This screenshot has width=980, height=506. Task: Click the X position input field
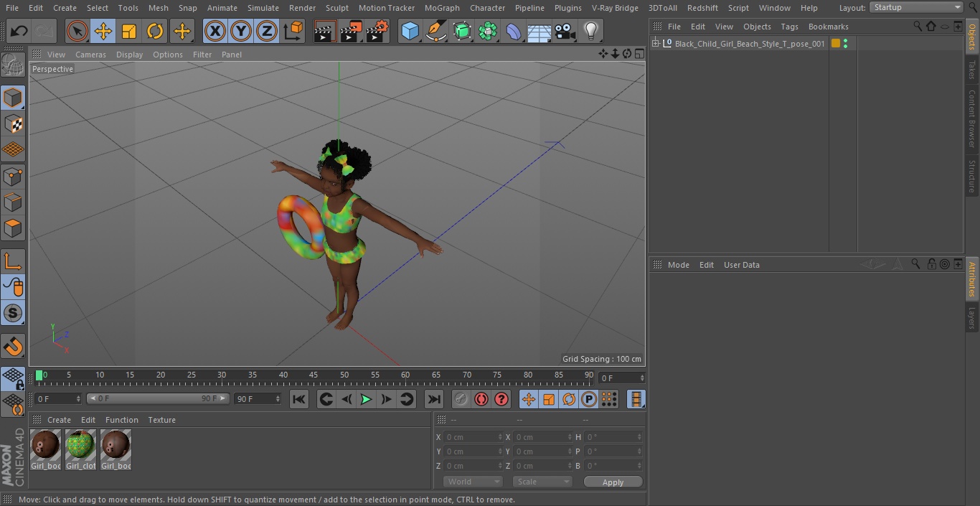(x=474, y=437)
